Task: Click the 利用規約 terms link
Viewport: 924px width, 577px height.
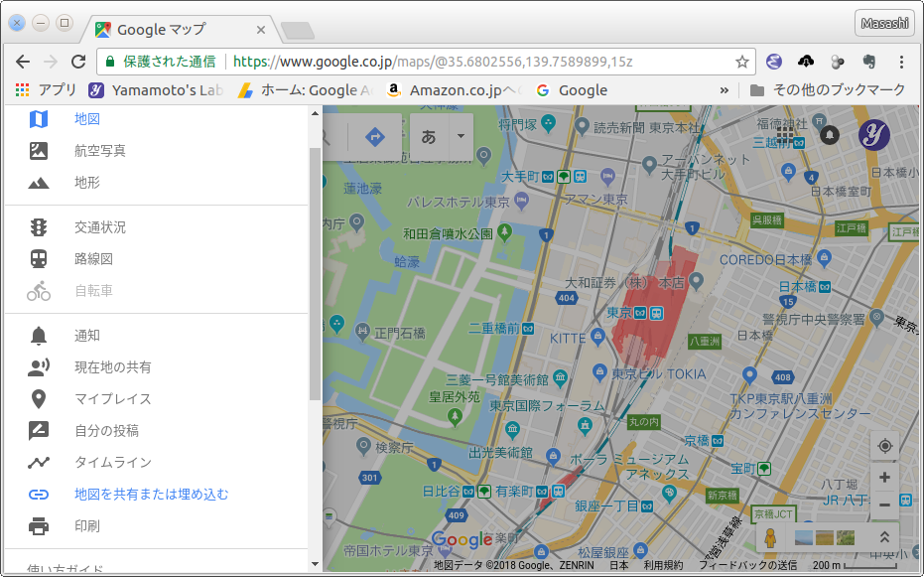Action: tap(663, 565)
